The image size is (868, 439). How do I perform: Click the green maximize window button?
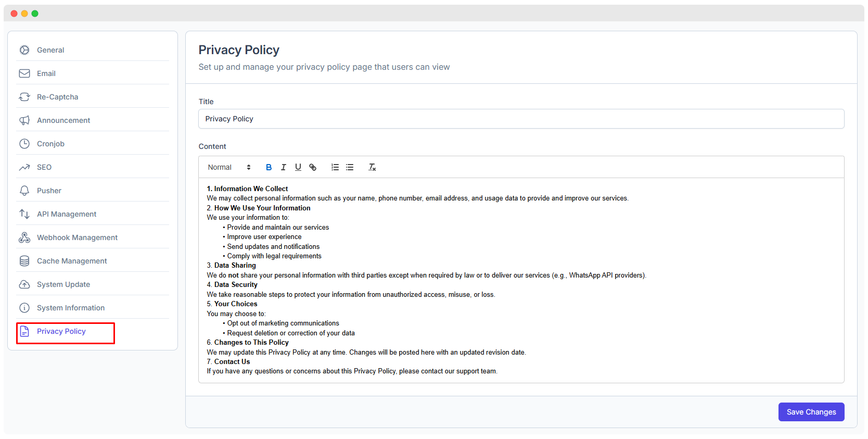(35, 14)
